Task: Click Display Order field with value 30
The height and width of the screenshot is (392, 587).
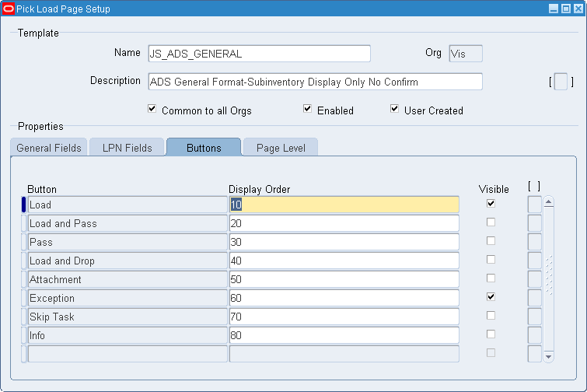Action: tap(344, 242)
